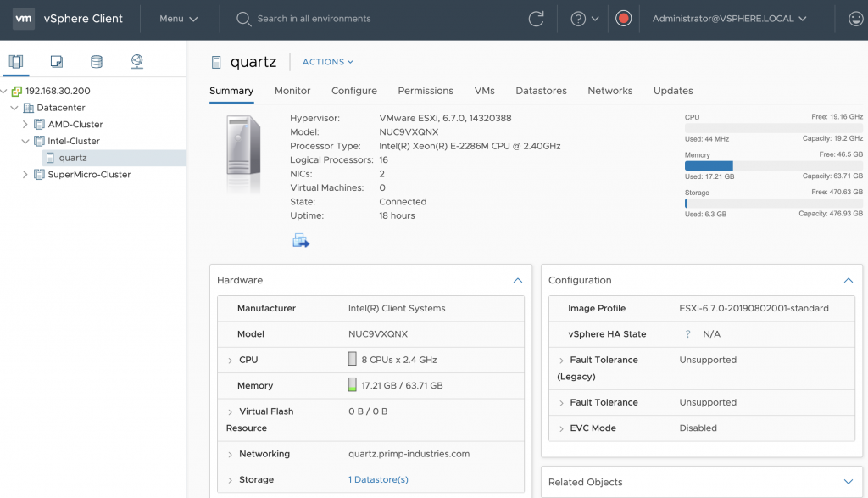
Task: Expand the Virtual Flash Resource row
Action: pos(231,411)
